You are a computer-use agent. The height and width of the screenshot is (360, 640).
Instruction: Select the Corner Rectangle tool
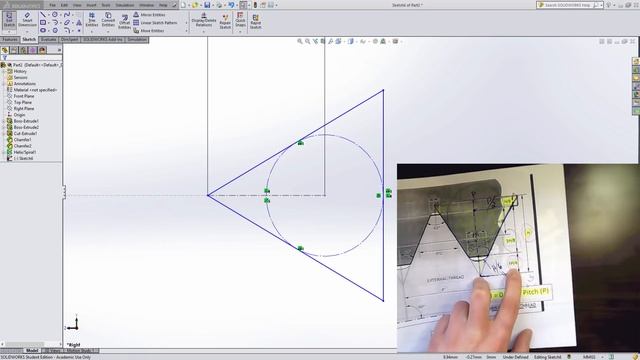tap(43, 22)
